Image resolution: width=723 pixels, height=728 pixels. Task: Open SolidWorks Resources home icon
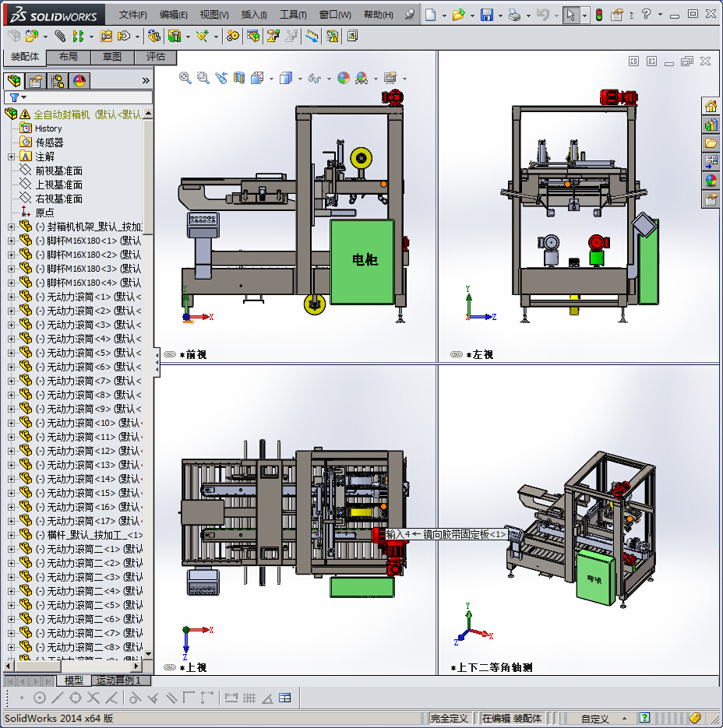tap(711, 107)
